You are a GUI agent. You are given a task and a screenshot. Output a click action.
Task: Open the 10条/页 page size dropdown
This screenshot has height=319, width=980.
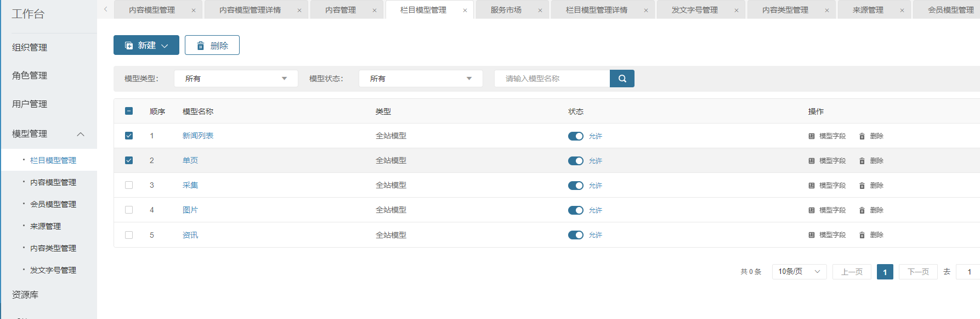click(799, 272)
